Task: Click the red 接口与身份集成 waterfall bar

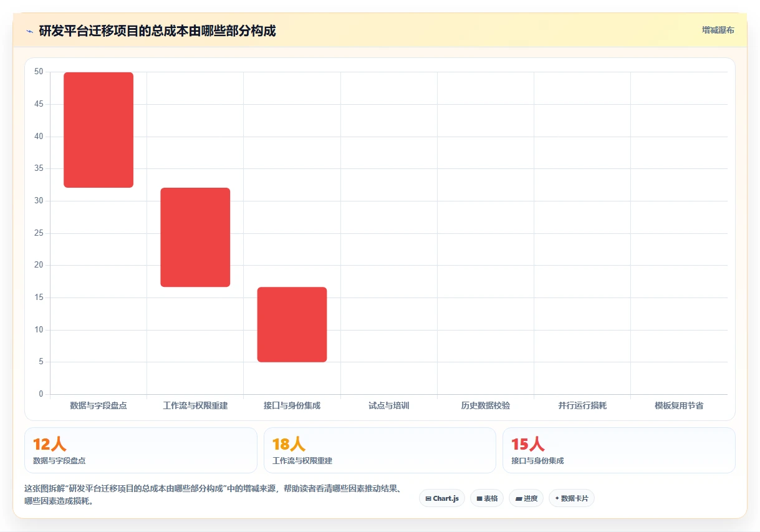Action: tap(292, 324)
